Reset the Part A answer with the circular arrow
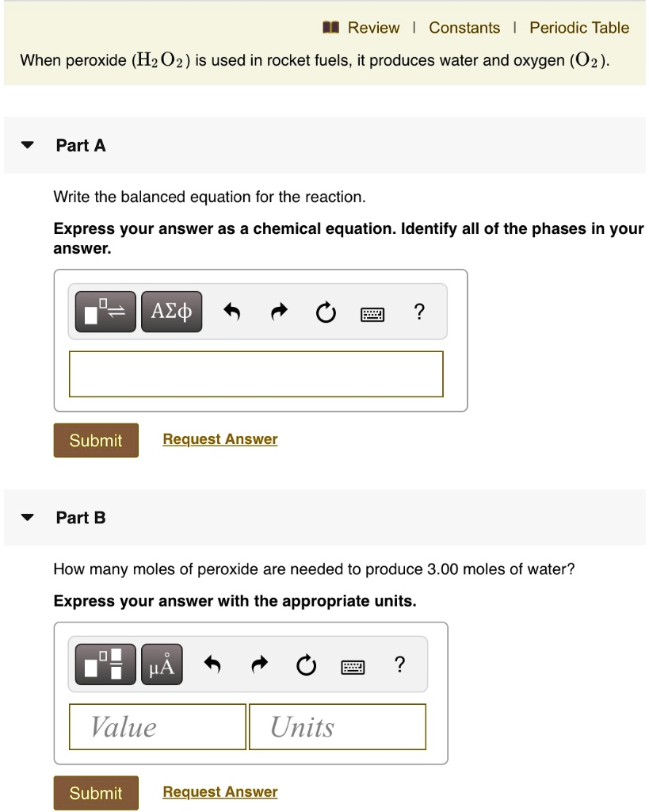Image resolution: width=649 pixels, height=812 pixels. [x=325, y=312]
